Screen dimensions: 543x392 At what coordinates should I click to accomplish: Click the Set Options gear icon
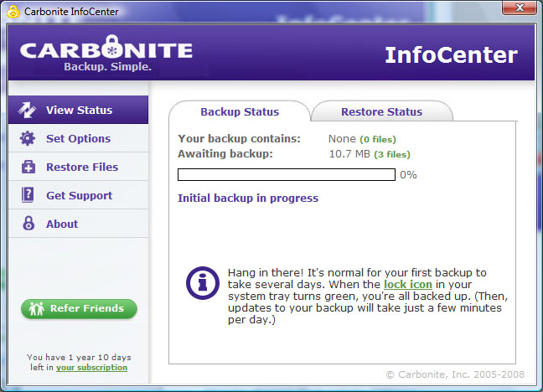tap(28, 138)
